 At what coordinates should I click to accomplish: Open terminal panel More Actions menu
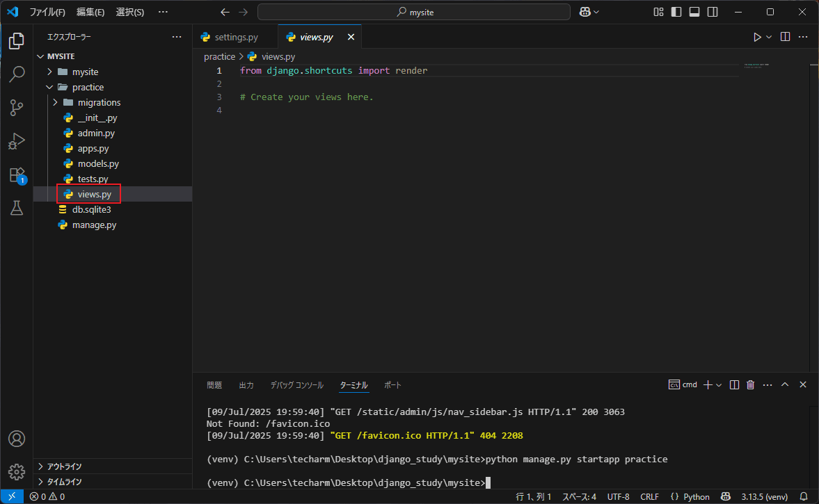(768, 384)
